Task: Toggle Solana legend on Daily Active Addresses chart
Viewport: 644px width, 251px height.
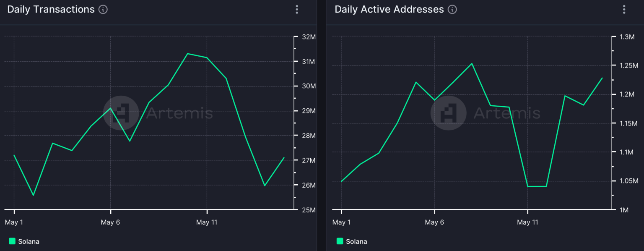Action: pos(351,241)
